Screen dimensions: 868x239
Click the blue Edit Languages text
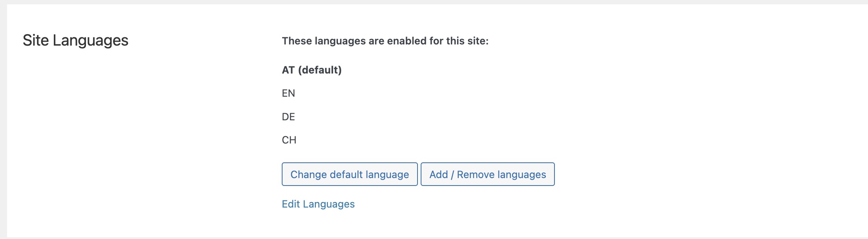pos(318,204)
